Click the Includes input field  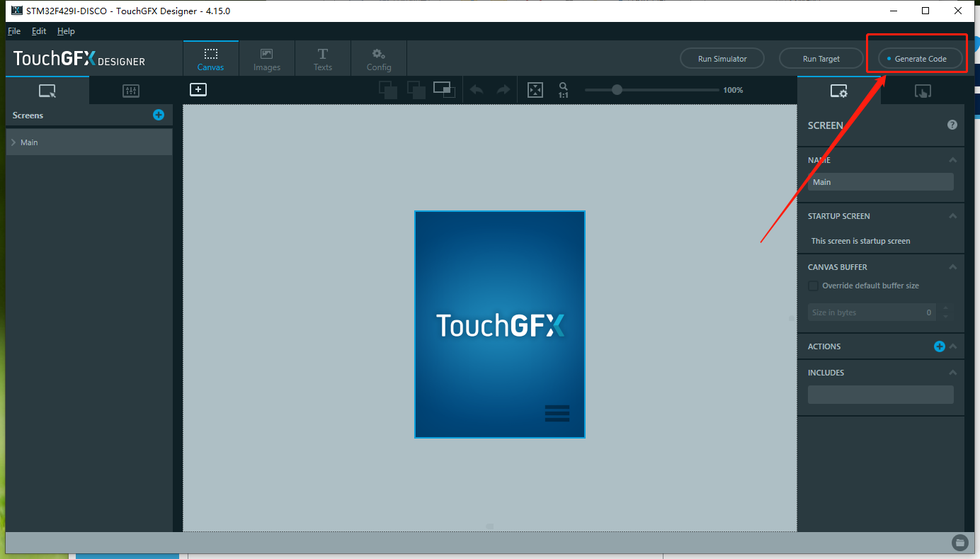pyautogui.click(x=881, y=395)
